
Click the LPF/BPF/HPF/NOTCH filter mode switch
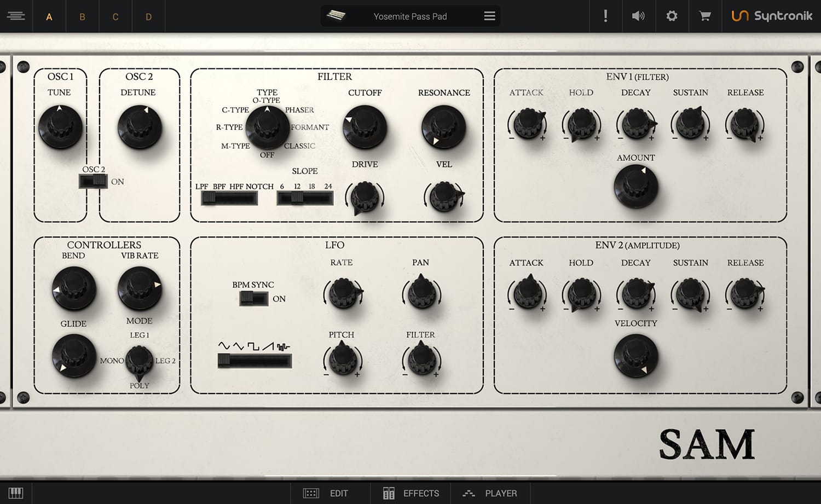pos(229,198)
